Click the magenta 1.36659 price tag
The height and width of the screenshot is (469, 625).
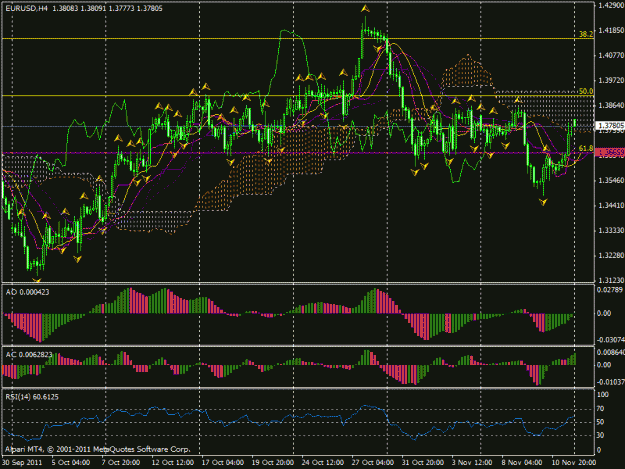point(609,152)
